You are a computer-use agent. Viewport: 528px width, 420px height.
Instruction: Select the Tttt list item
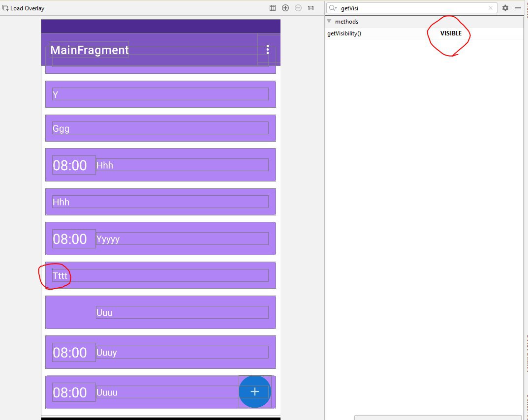pos(160,275)
